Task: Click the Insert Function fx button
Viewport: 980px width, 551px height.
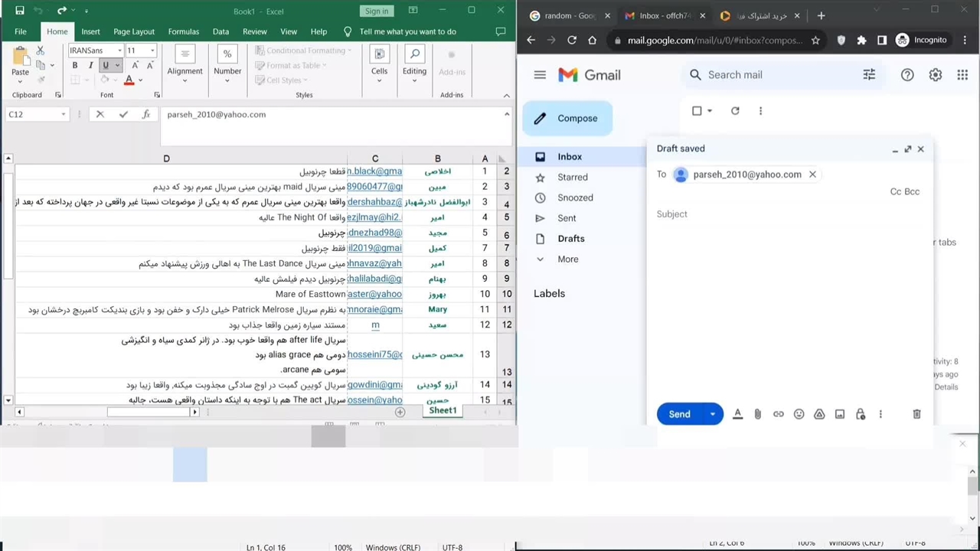Action: (145, 114)
